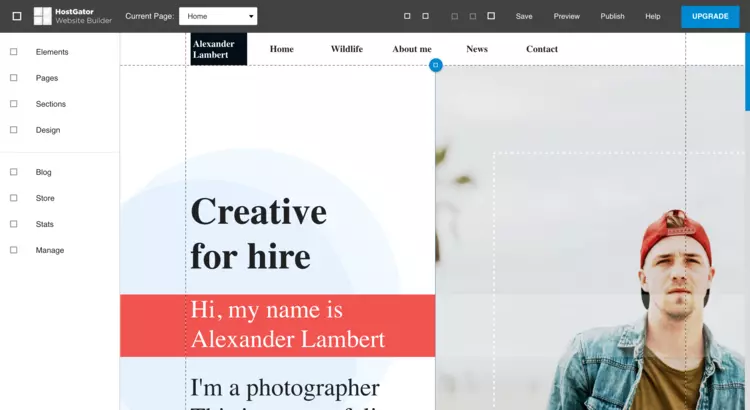Open the Store section in the sidebar
750x410 pixels.
click(x=45, y=198)
